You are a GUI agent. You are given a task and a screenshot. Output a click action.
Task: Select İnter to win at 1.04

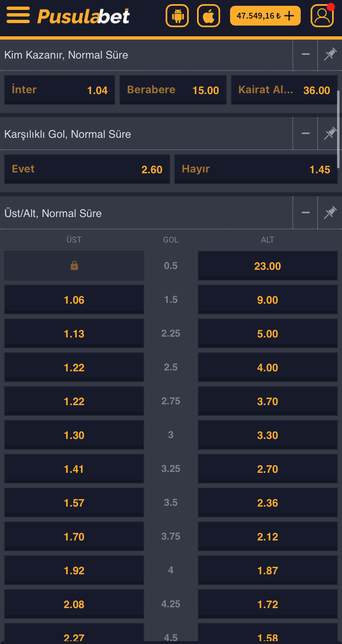pos(59,90)
